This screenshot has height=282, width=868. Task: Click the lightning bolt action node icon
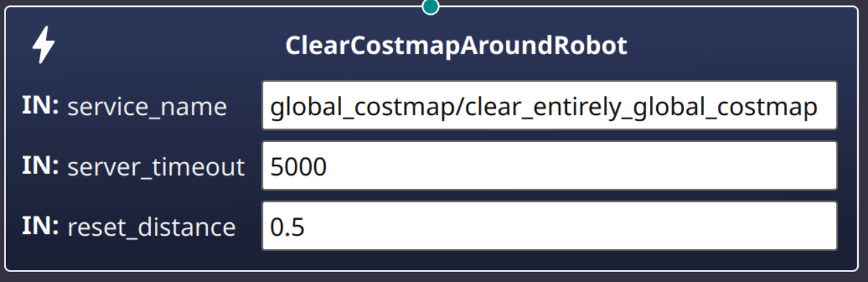[44, 47]
